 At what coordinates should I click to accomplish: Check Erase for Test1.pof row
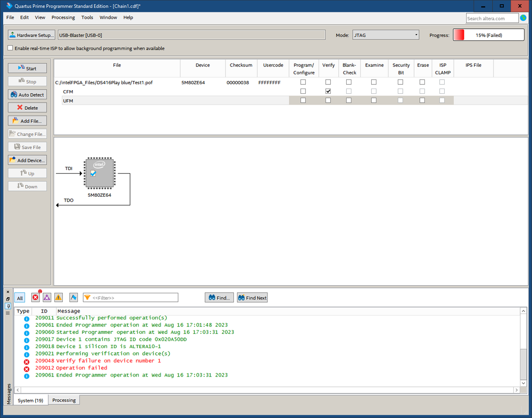(x=422, y=82)
